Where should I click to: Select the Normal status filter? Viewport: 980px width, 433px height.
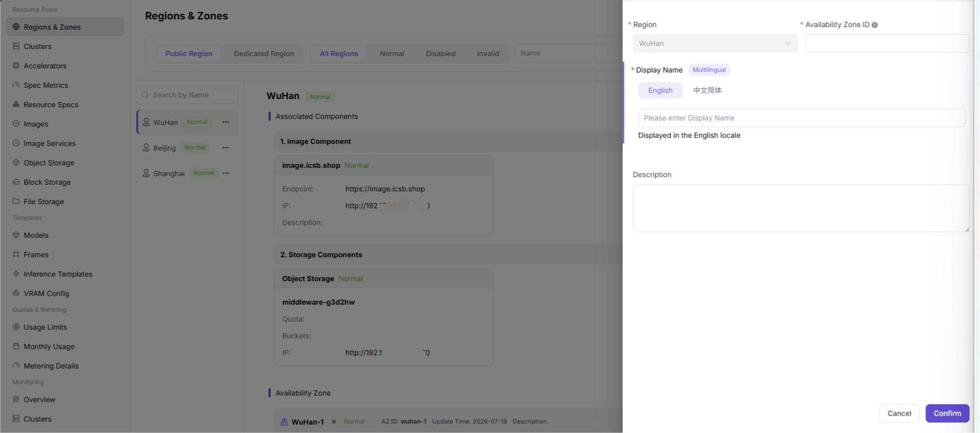(x=392, y=54)
